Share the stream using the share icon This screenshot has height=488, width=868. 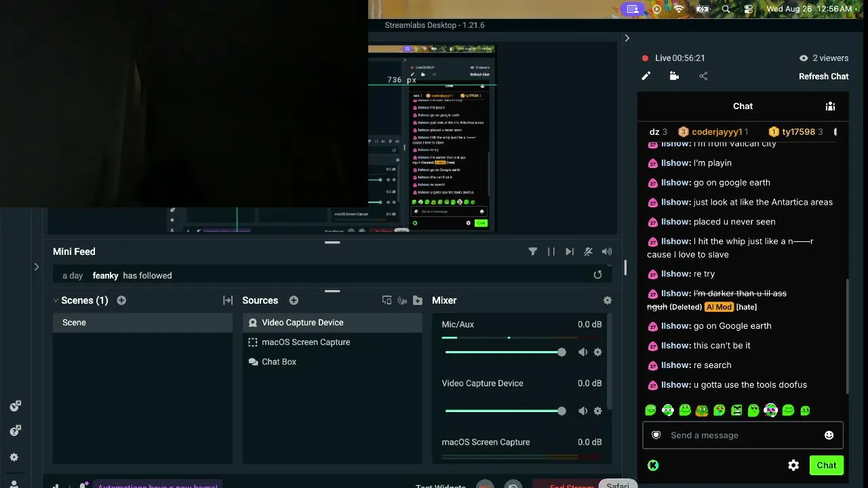coord(703,76)
